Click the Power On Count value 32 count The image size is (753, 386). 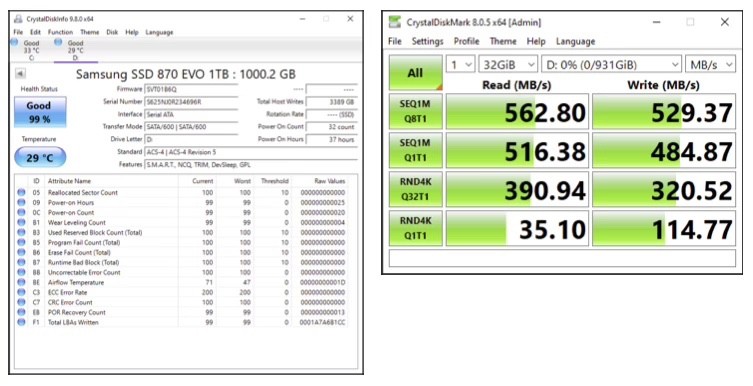[x=331, y=127]
